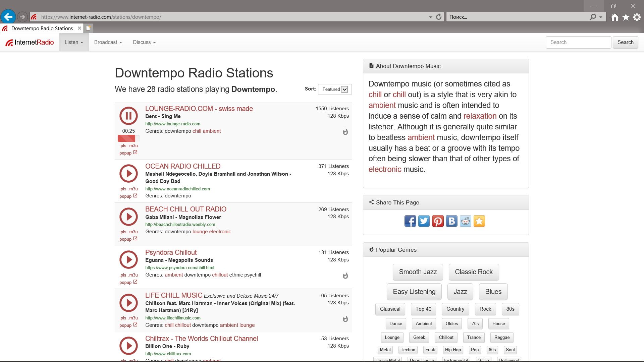Click the Facebook share icon
The width and height of the screenshot is (644, 362).
[x=410, y=221]
